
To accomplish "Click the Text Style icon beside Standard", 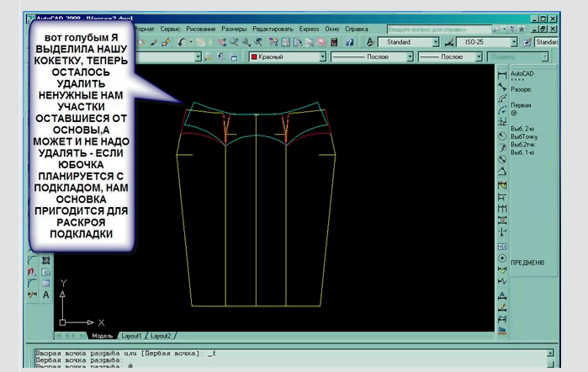I will tap(370, 41).
